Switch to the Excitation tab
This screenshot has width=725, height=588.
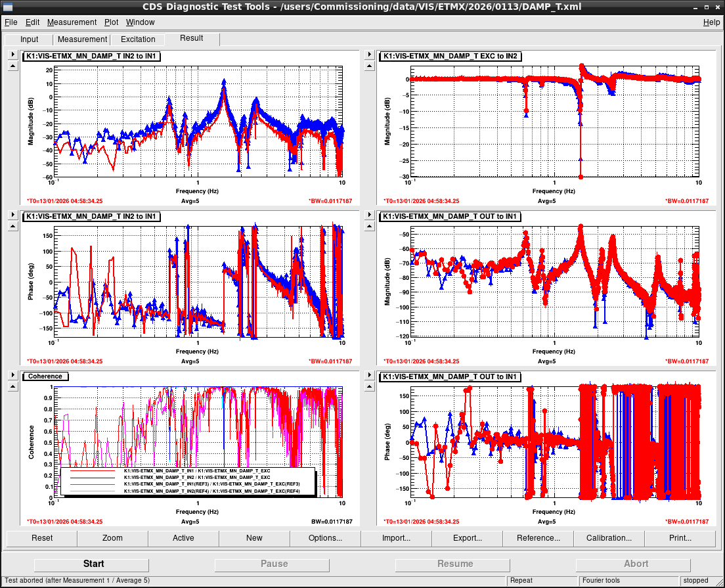coord(138,39)
